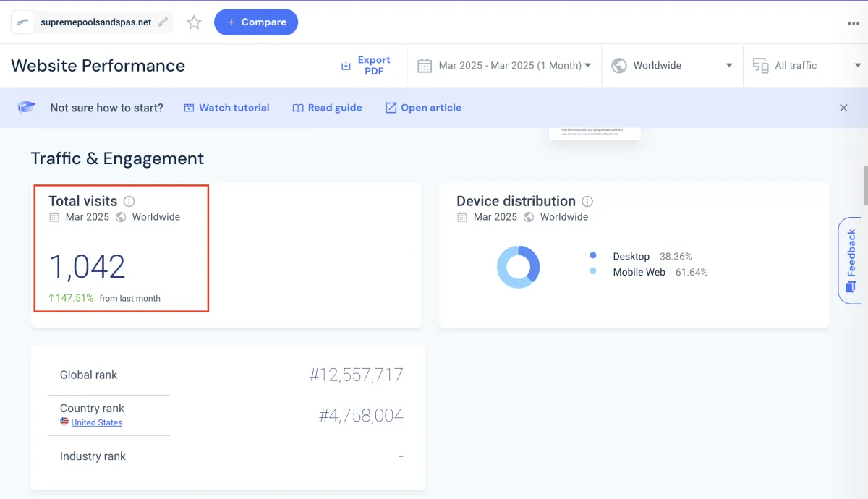Click the Open article link
Screen dimensions: 868x499
(x=423, y=108)
